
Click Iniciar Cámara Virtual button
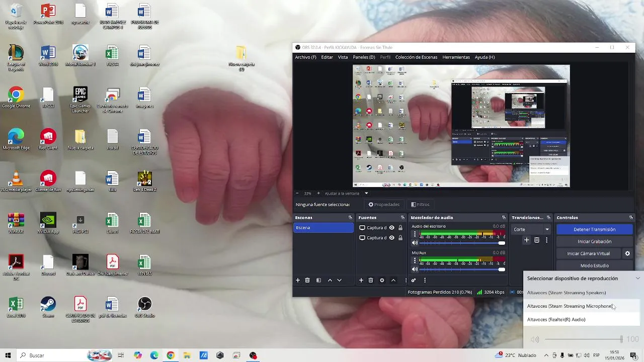[x=588, y=253]
